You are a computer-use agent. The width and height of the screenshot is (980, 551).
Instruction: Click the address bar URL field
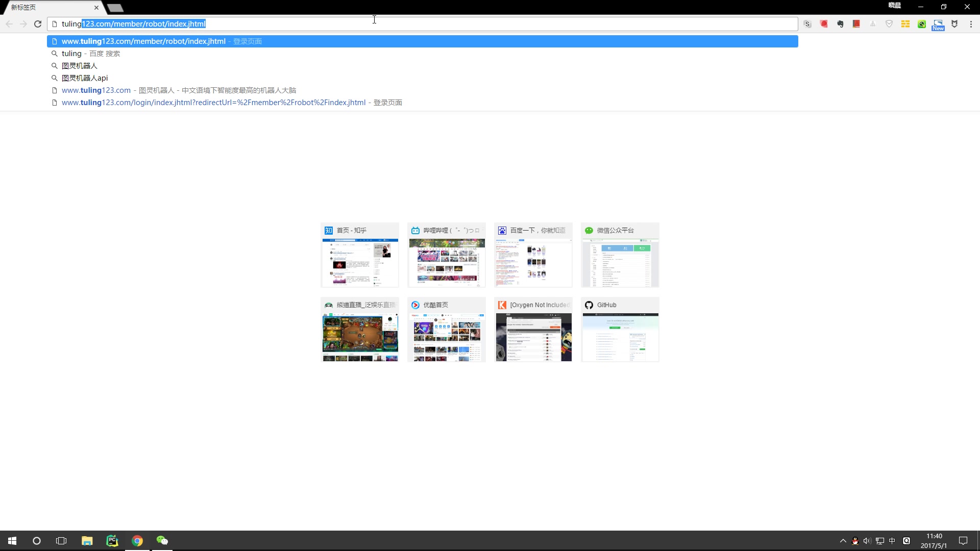tap(423, 24)
